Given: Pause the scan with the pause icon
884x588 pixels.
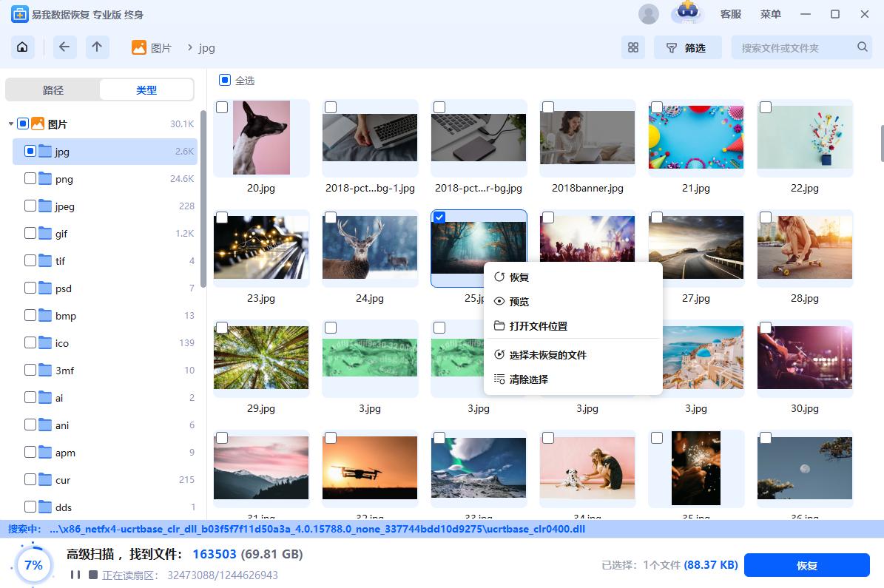Looking at the screenshot, I should [x=75, y=574].
